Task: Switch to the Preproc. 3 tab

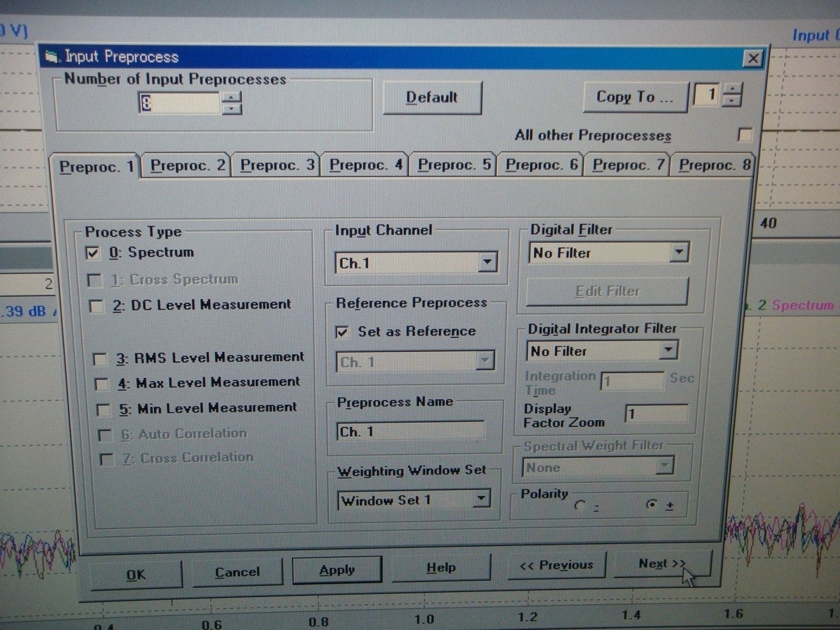Action: click(x=277, y=165)
